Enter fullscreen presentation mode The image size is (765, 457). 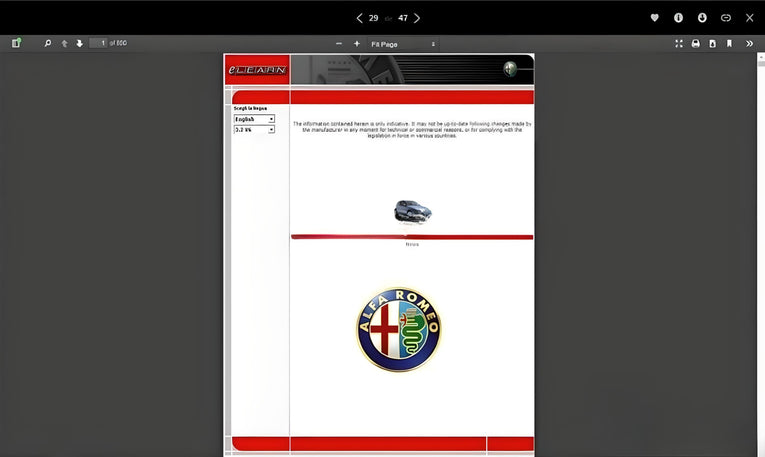(x=679, y=43)
